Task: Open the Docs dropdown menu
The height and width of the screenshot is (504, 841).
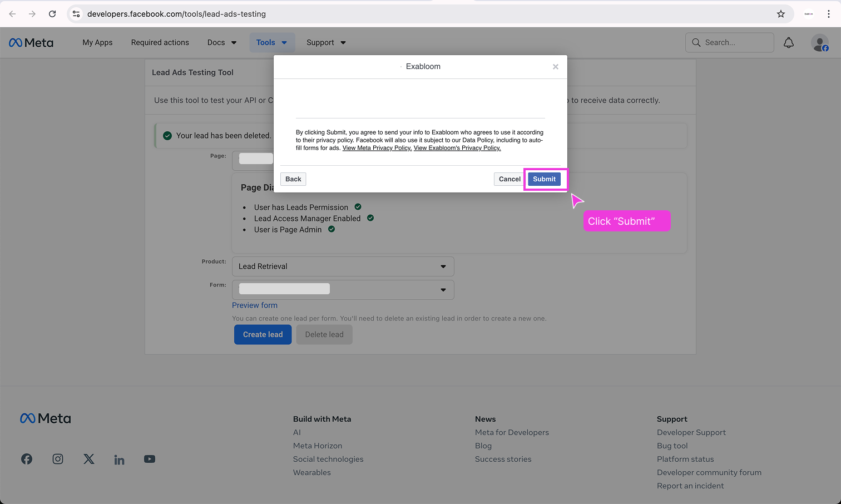Action: [x=221, y=42]
